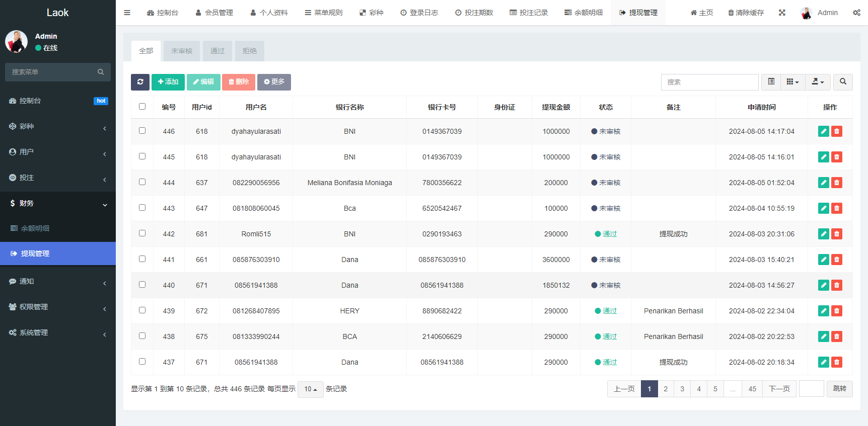The image size is (868, 426).
Task: Open the page size 10 dropdown
Action: point(310,389)
